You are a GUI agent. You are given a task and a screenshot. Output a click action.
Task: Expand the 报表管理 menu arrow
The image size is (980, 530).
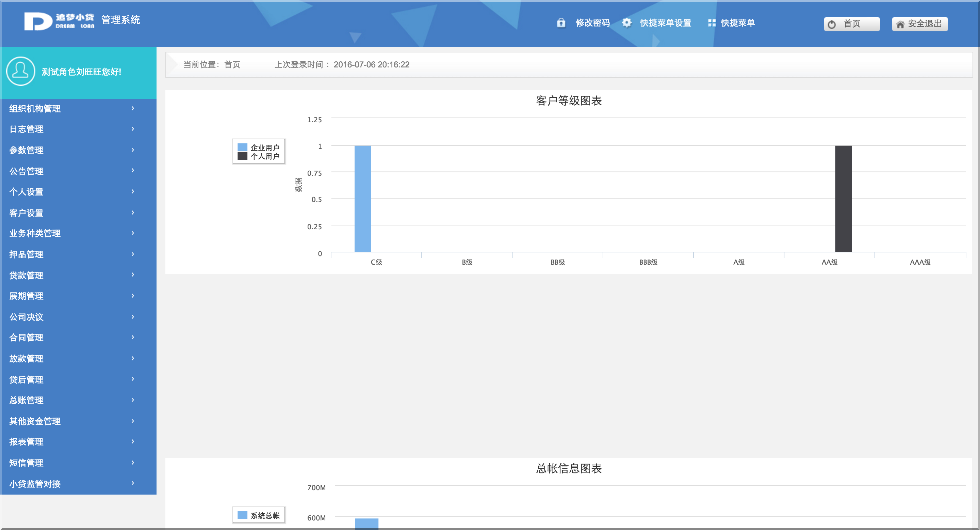[133, 442]
